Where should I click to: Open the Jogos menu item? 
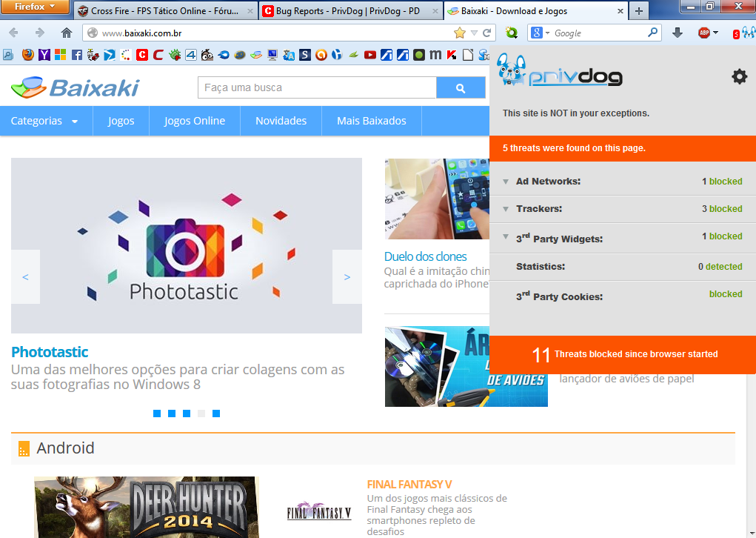tap(121, 121)
